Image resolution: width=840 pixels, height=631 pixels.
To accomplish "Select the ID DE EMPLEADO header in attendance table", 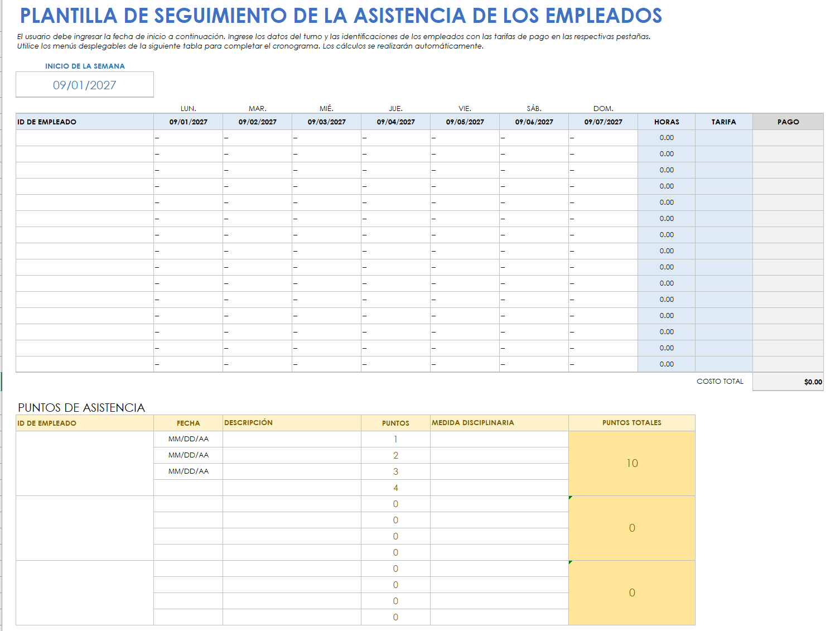I will click(85, 122).
